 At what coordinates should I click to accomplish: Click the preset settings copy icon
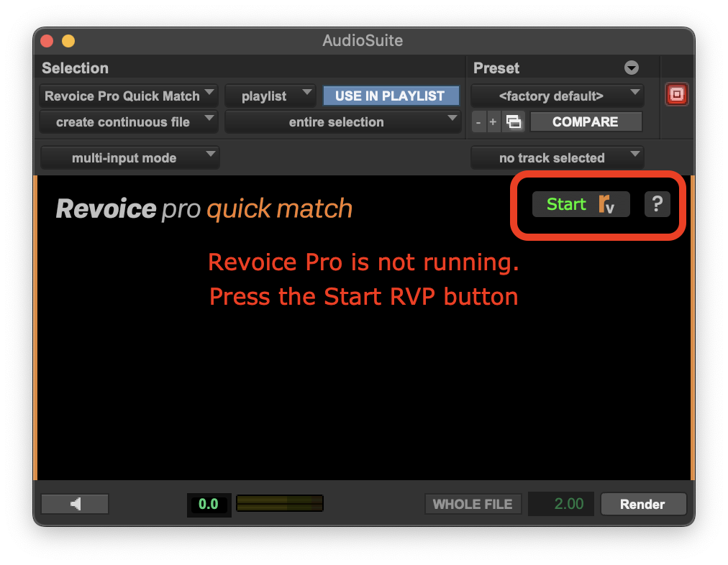pyautogui.click(x=513, y=122)
